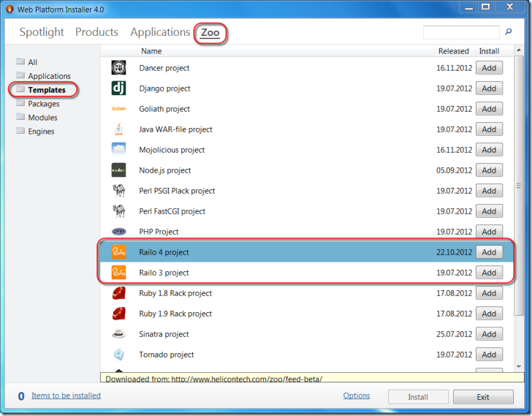The width and height of the screenshot is (532, 416).
Task: Click the Dancer project icon
Action: [118, 68]
